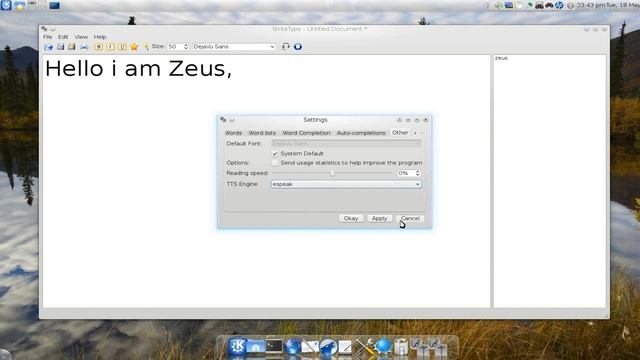Toggle Bold formatting in the toolbar
The image size is (640, 360).
[x=99, y=47]
